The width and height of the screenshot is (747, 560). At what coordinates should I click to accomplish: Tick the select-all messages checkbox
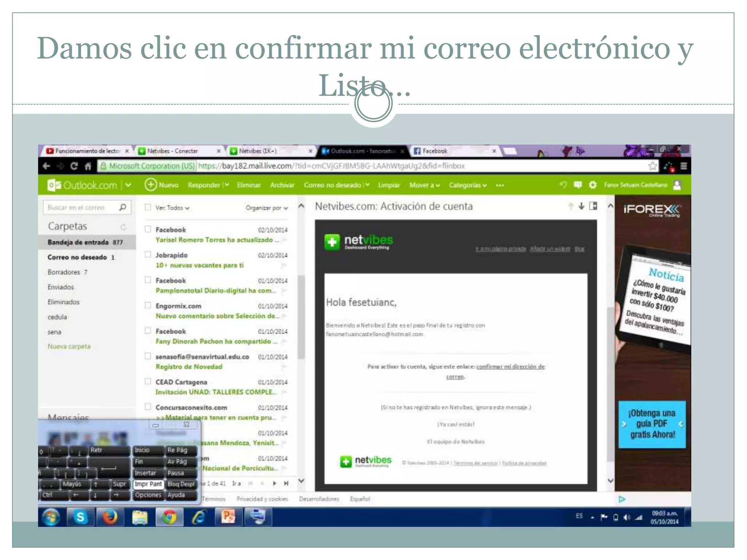(148, 207)
